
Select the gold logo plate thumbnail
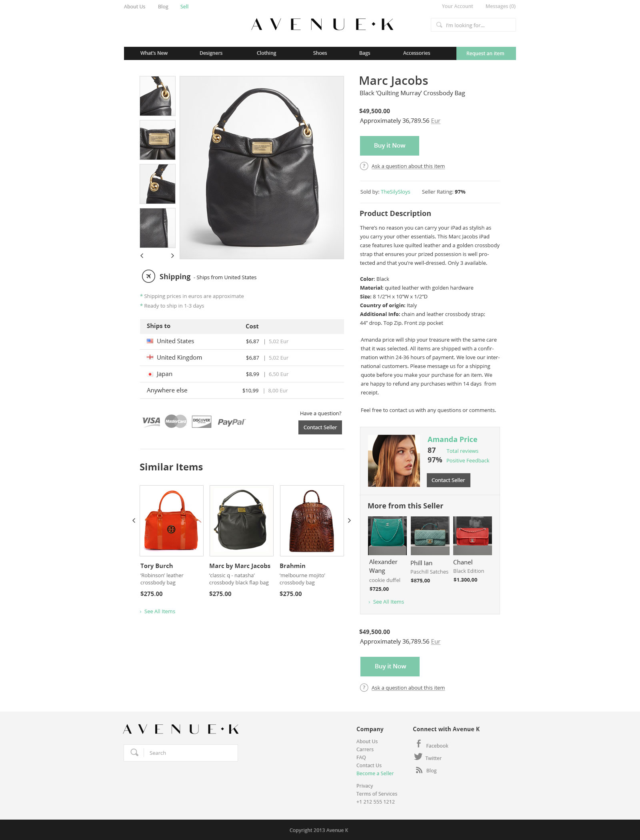coord(158,140)
